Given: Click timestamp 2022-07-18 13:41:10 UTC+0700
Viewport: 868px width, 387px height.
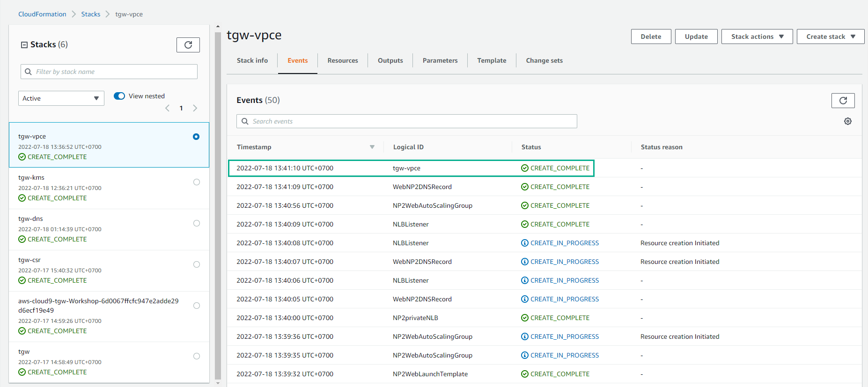Looking at the screenshot, I should coord(285,168).
